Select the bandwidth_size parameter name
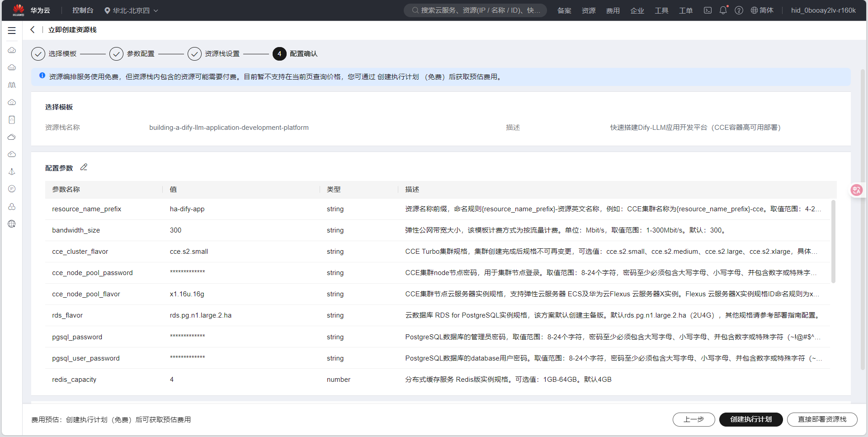The height and width of the screenshot is (437, 868). [x=76, y=230]
